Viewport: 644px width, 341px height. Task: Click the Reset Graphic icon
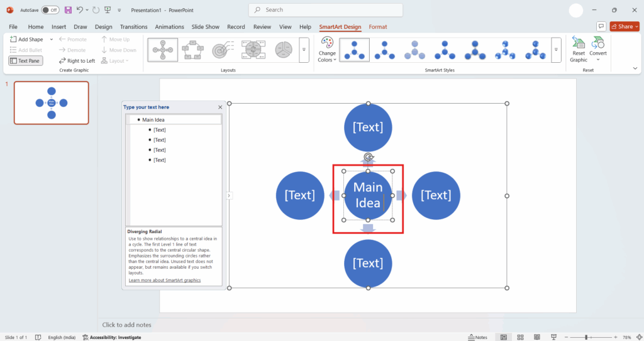(x=579, y=49)
